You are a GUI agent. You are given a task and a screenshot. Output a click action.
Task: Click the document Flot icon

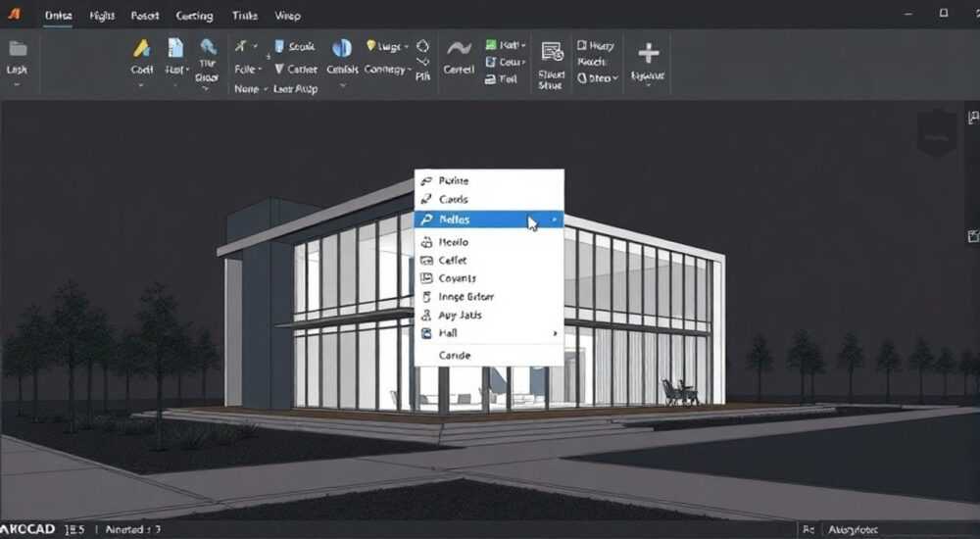(x=176, y=47)
